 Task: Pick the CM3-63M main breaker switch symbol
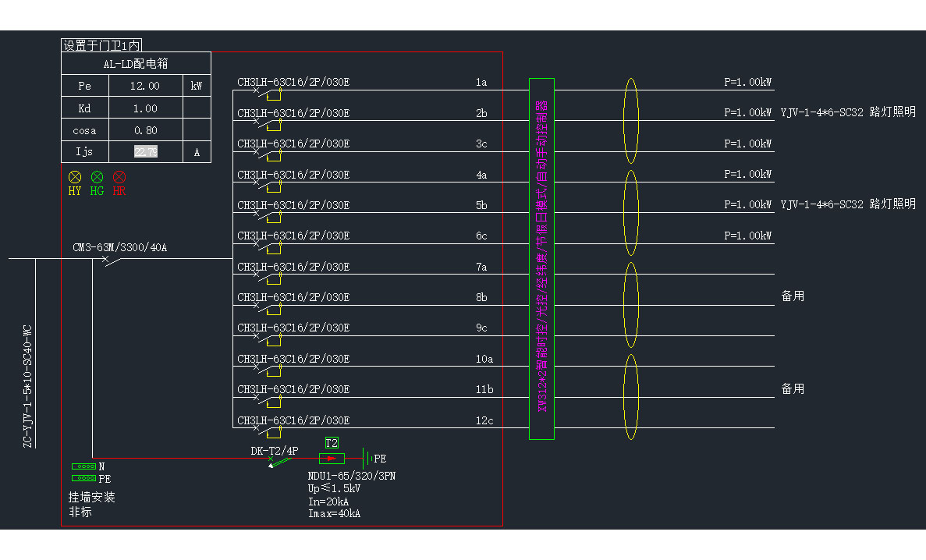click(x=111, y=261)
